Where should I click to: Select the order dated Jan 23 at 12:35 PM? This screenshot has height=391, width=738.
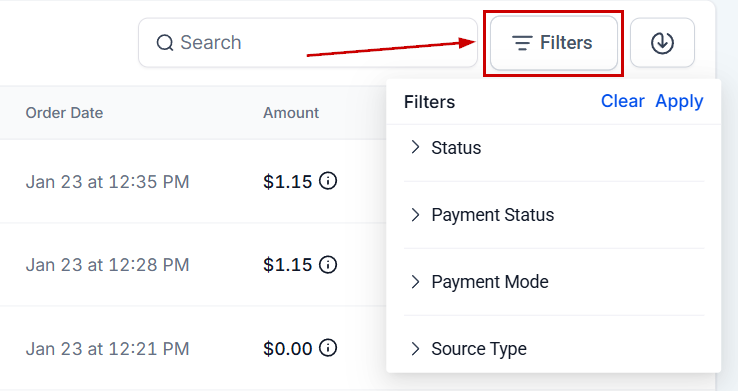tap(107, 182)
